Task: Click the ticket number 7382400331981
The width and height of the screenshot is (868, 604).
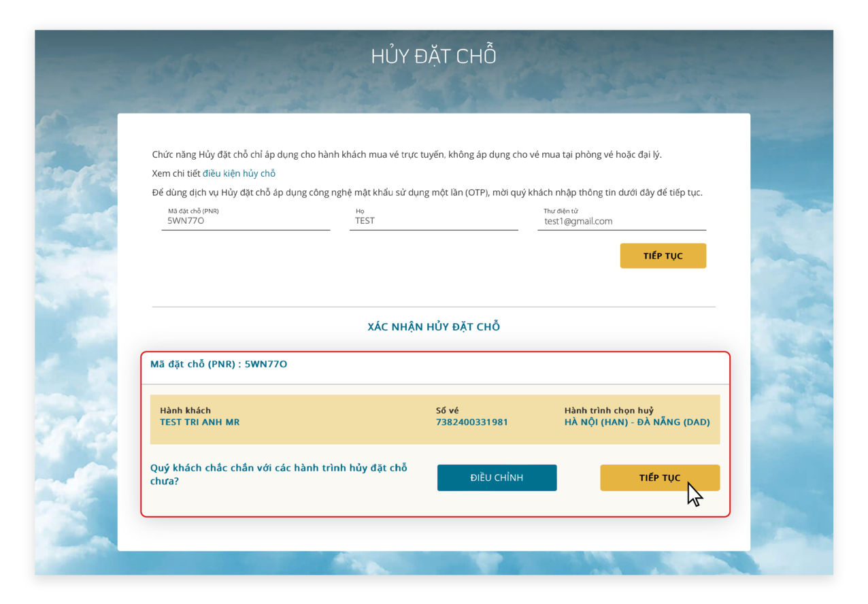Action: [x=472, y=422]
